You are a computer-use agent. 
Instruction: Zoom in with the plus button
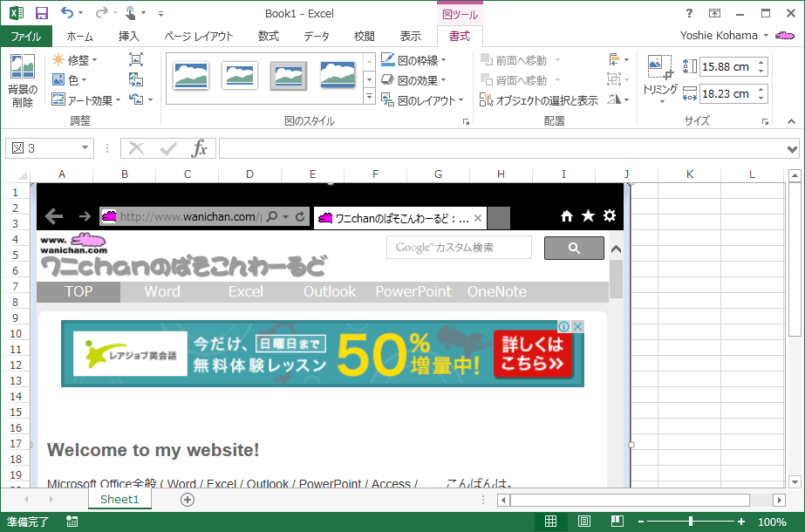click(740, 522)
